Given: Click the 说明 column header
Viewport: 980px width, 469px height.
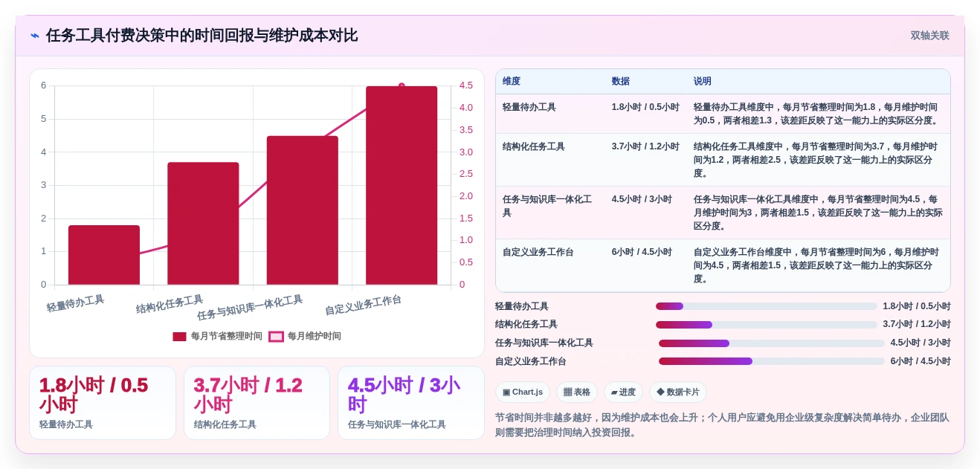Looking at the screenshot, I should [703, 81].
